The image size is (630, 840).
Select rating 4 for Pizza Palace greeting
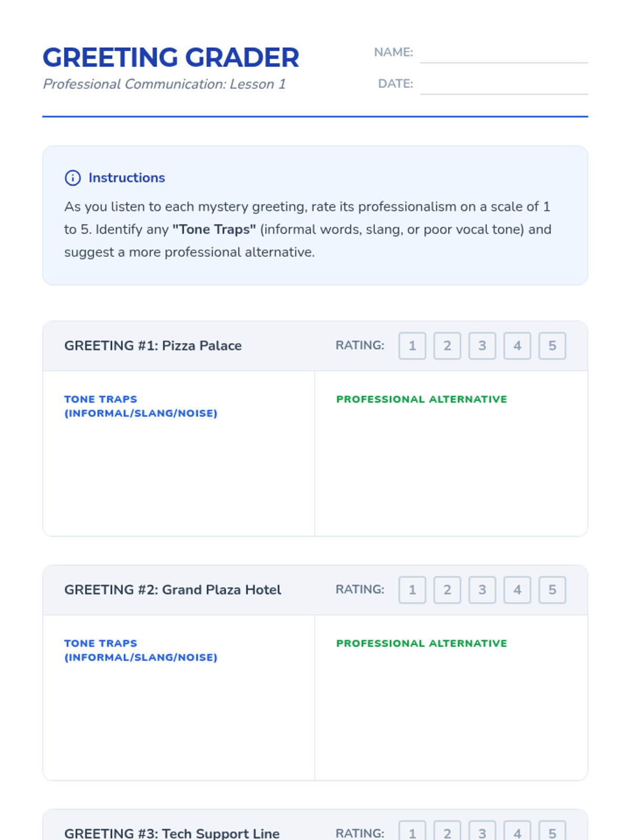click(x=517, y=345)
